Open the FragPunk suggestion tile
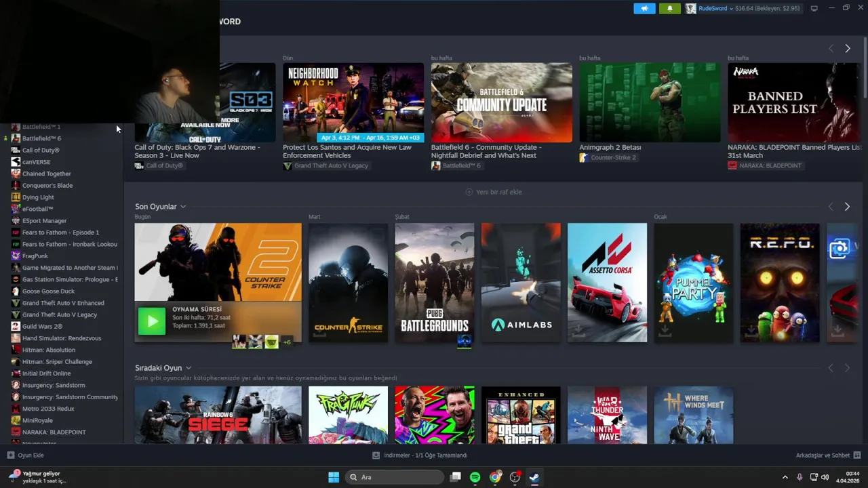This screenshot has height=488, width=868. click(348, 415)
